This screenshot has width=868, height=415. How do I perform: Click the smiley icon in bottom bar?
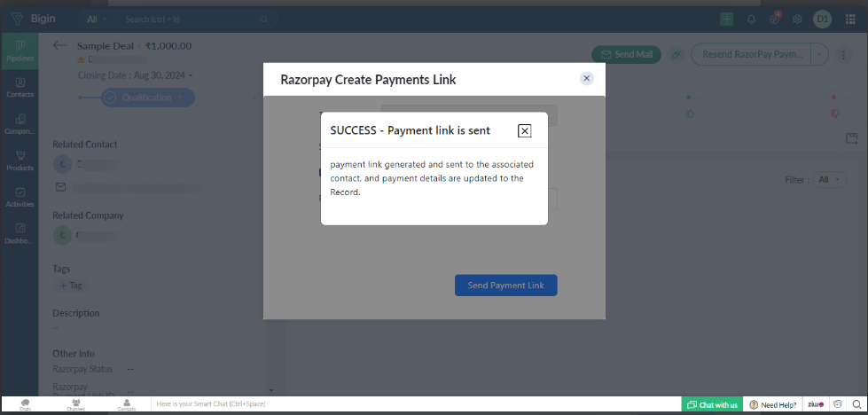click(x=838, y=404)
